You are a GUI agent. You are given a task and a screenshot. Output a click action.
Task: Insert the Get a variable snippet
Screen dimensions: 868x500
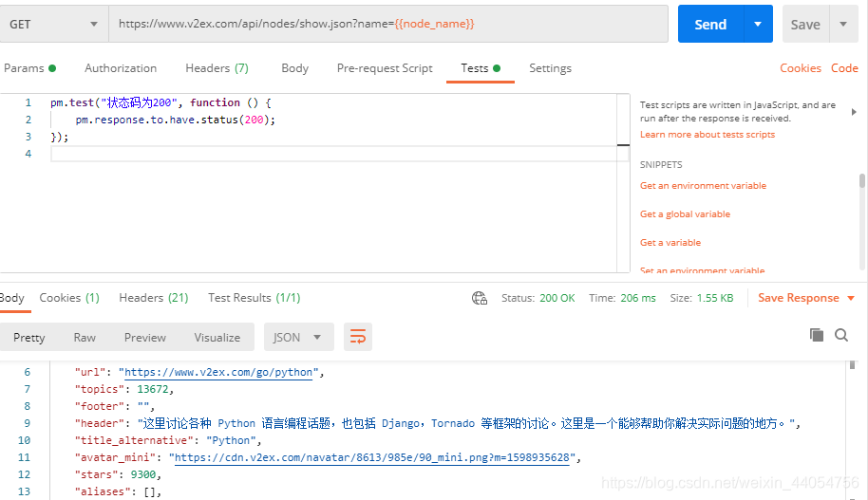[670, 242]
